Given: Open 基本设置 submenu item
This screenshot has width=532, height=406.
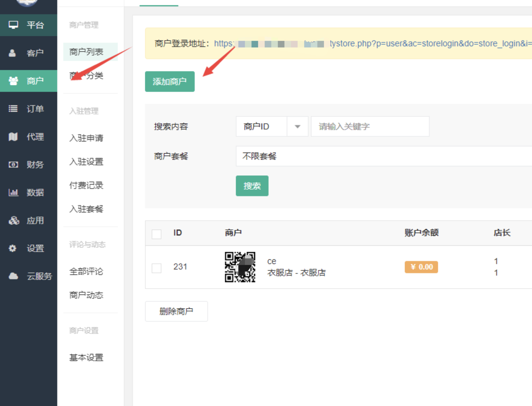Looking at the screenshot, I should click(86, 358).
